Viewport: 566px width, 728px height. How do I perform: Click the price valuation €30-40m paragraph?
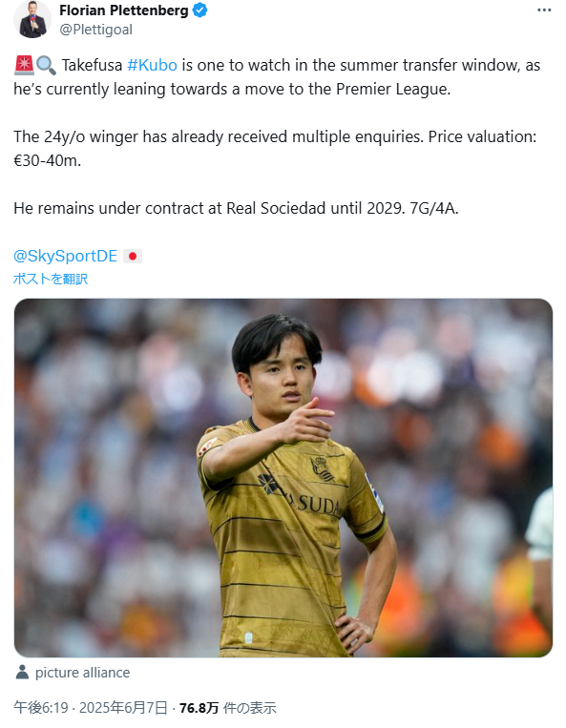pos(275,149)
